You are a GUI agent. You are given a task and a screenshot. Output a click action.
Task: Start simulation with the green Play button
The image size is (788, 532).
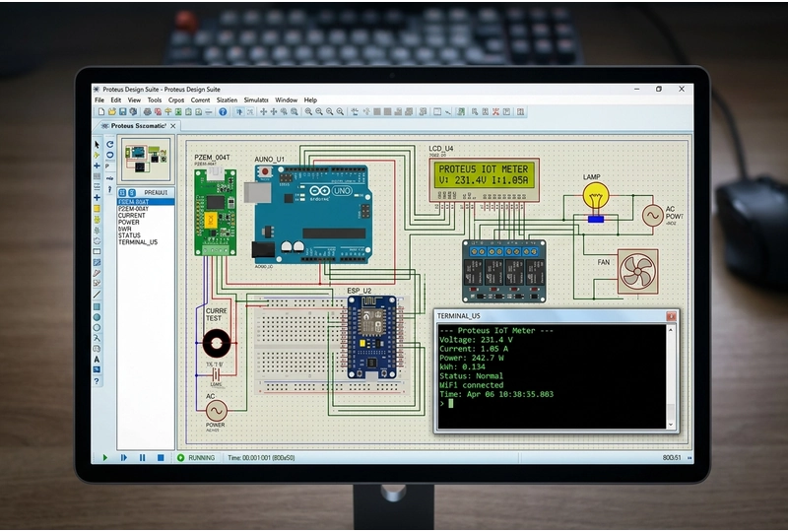(x=105, y=457)
